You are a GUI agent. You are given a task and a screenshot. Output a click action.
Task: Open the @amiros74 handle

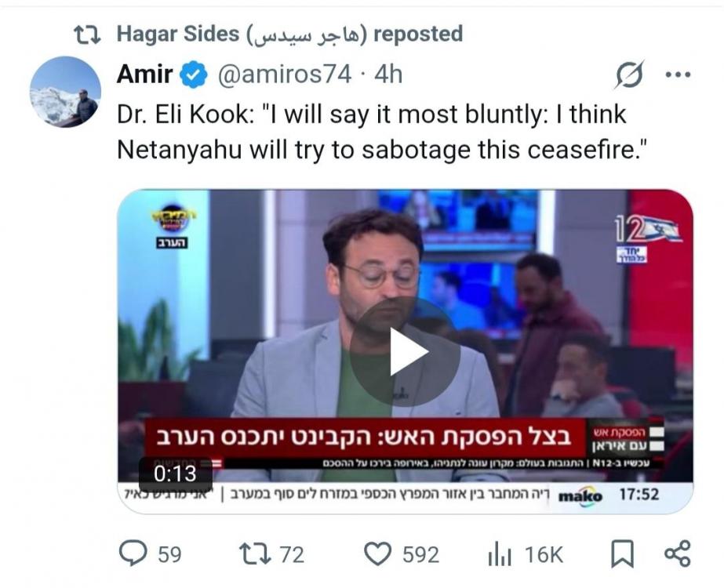click(285, 74)
